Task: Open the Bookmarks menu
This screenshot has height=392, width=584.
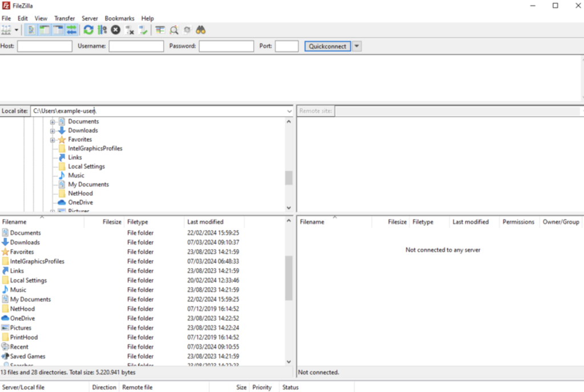Action: pyautogui.click(x=119, y=18)
